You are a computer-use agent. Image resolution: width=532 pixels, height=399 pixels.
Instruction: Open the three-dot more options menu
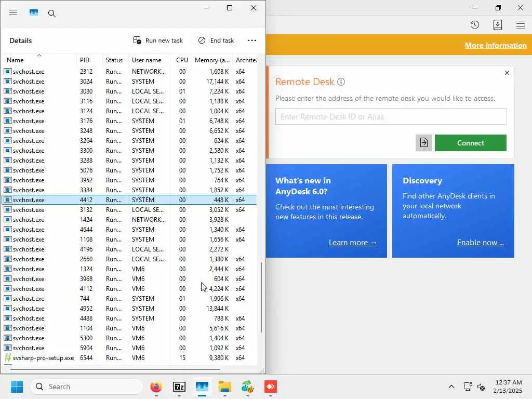click(252, 41)
